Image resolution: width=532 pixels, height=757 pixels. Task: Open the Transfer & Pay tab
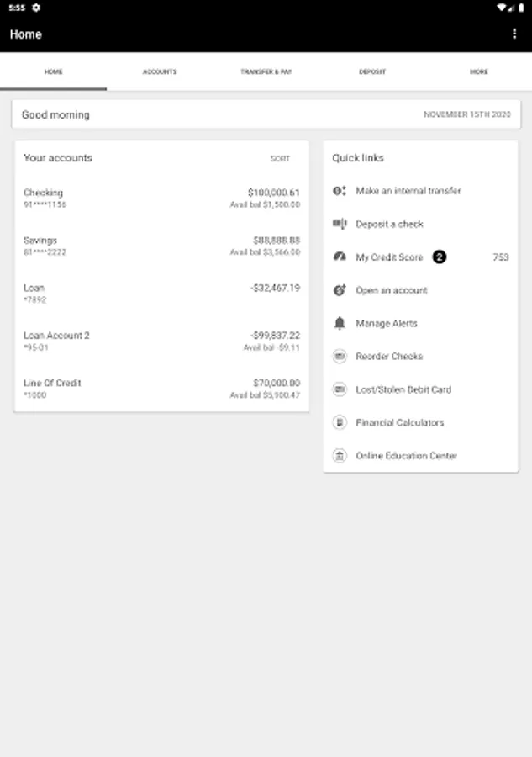click(266, 72)
